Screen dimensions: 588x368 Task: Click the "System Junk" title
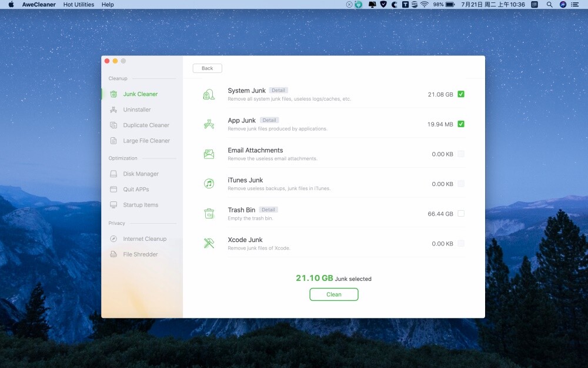pos(246,91)
